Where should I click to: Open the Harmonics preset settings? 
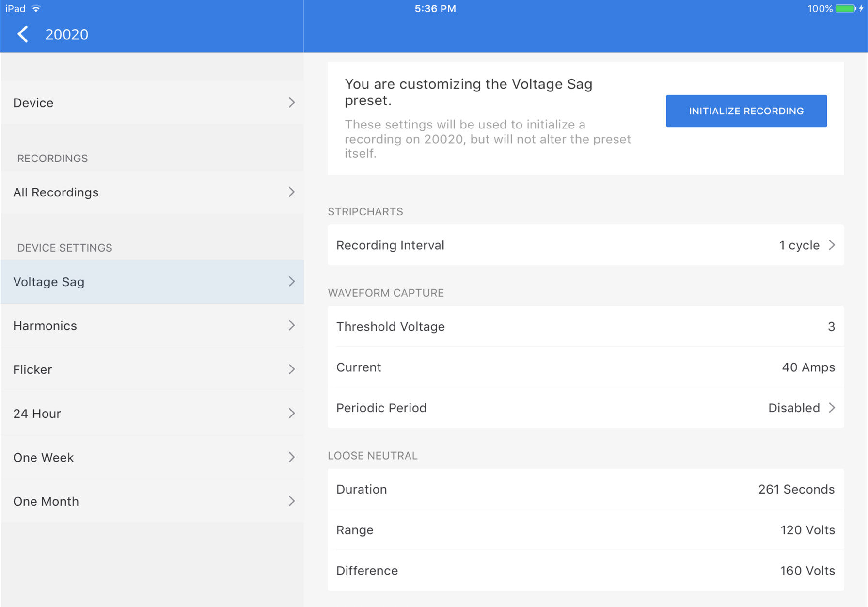[152, 326]
